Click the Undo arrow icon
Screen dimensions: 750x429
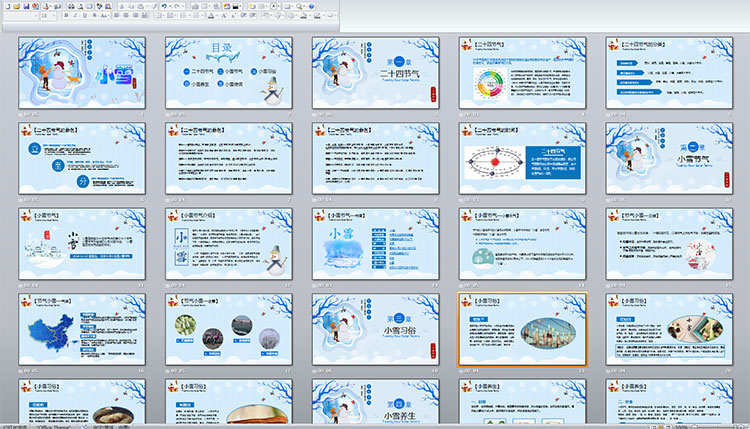click(x=164, y=6)
